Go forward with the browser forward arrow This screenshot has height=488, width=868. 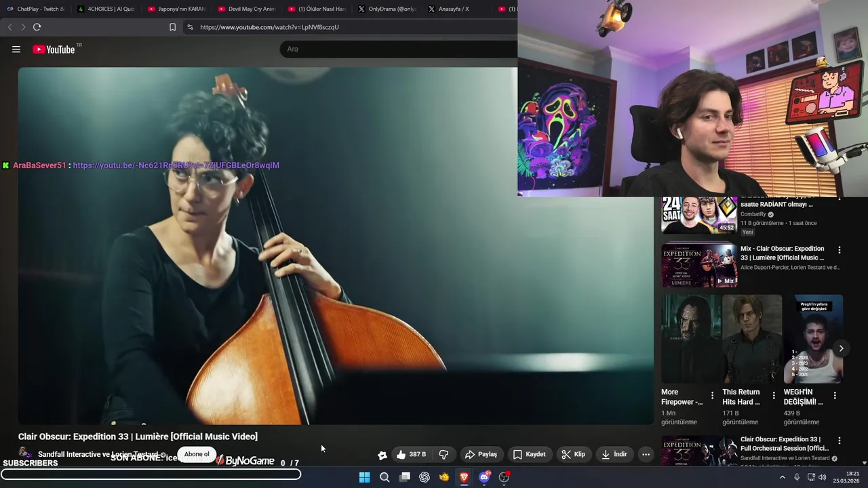(x=23, y=27)
